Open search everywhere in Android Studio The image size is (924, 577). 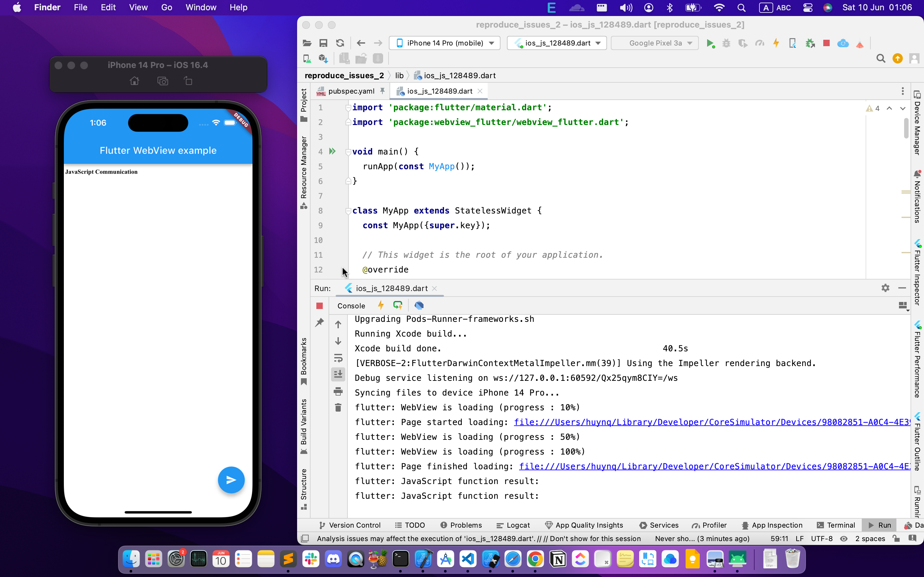[x=881, y=58]
